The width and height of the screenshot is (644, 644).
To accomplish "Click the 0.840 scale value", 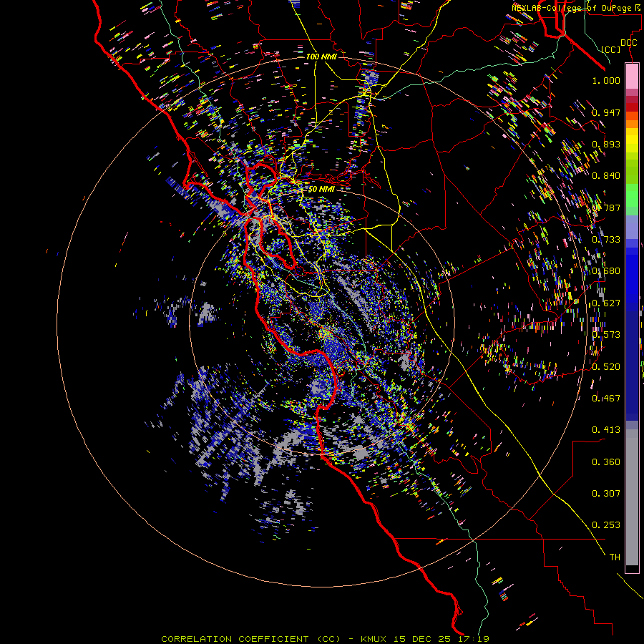I will coord(606,176).
